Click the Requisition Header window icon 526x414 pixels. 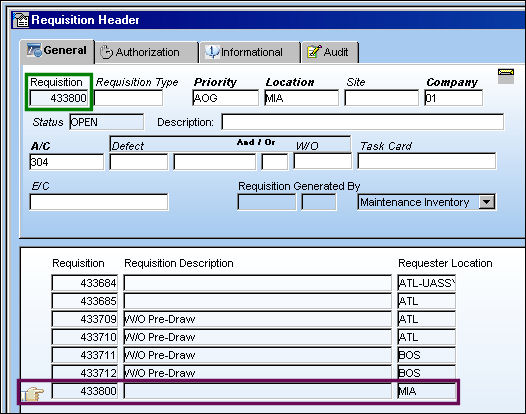click(21, 20)
